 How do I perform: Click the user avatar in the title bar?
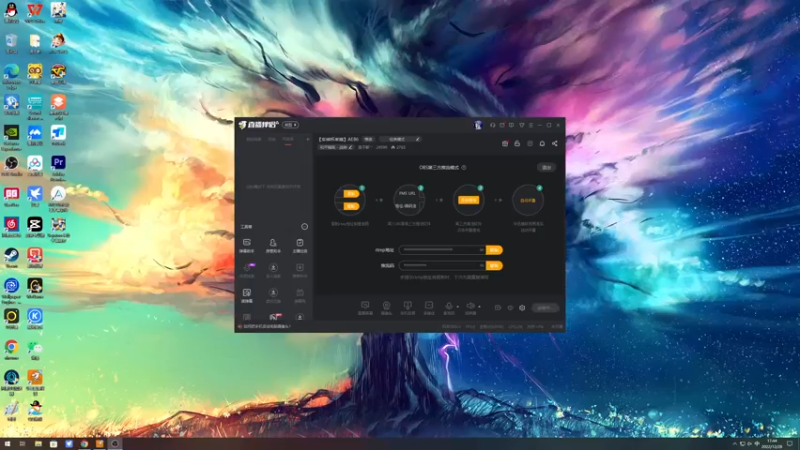[478, 125]
